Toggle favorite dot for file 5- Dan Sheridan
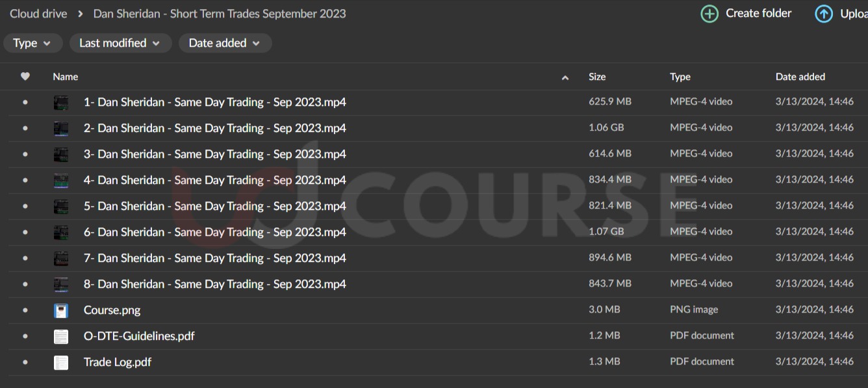The width and height of the screenshot is (868, 388). tap(25, 206)
